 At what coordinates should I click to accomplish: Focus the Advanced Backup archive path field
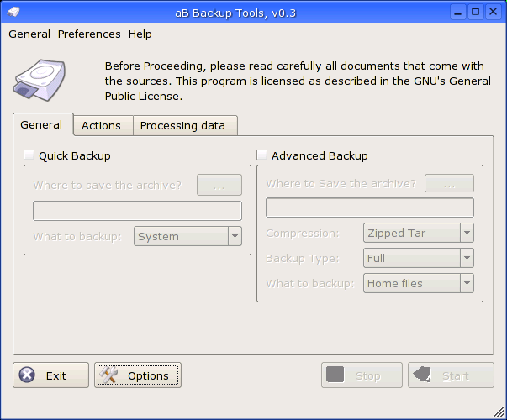click(x=370, y=207)
